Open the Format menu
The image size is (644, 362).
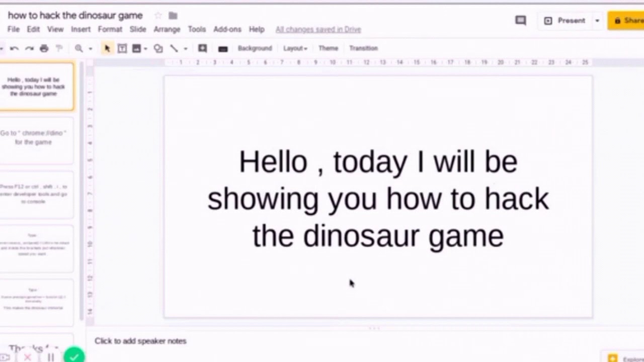coord(110,29)
